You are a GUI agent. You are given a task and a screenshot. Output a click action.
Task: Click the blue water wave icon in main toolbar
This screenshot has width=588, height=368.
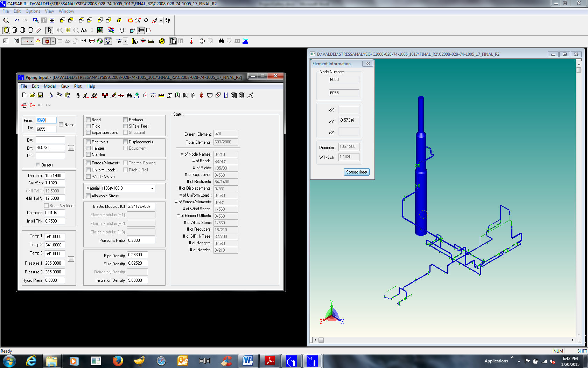[245, 41]
